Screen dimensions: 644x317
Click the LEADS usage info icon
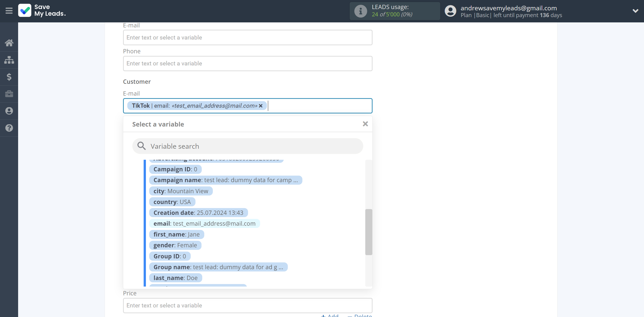360,11
